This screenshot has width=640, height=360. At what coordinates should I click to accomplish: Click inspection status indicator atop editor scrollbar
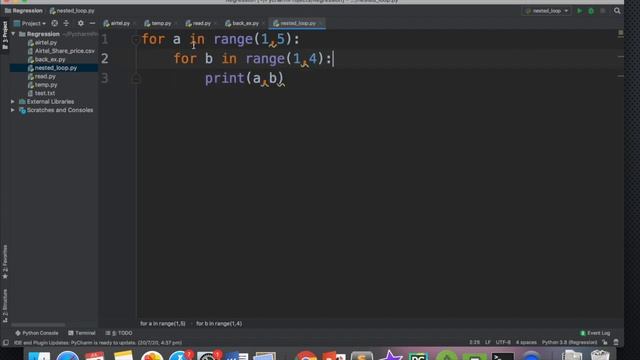click(x=620, y=33)
